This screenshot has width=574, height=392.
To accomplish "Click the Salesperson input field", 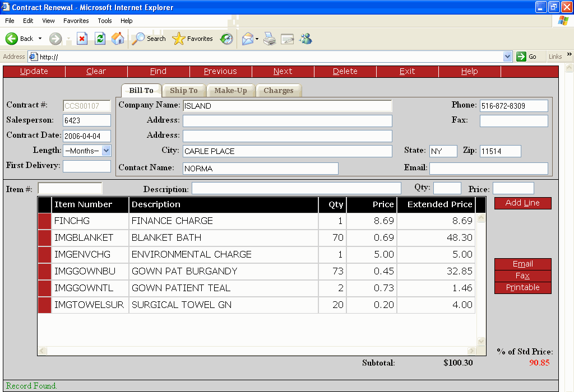I will click(87, 120).
